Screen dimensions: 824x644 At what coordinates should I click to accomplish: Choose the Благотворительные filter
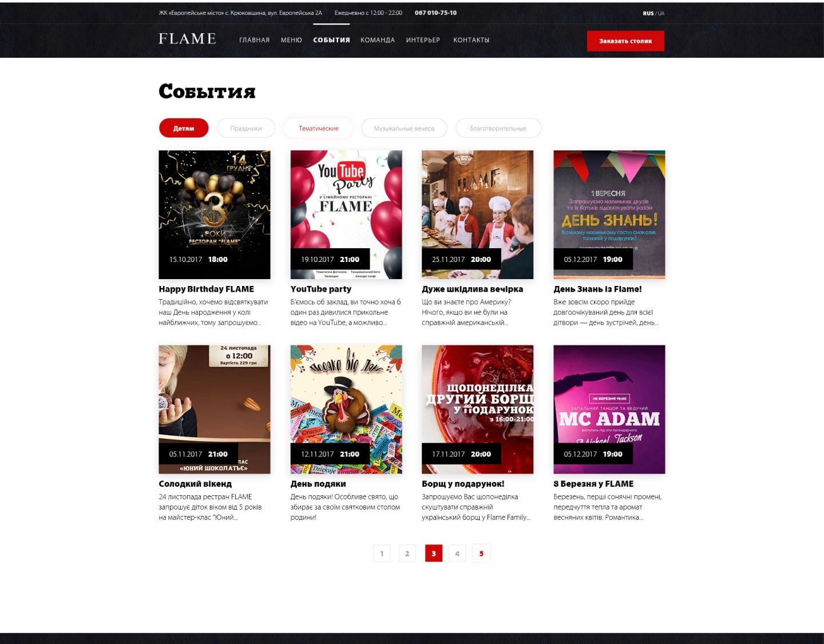click(498, 128)
